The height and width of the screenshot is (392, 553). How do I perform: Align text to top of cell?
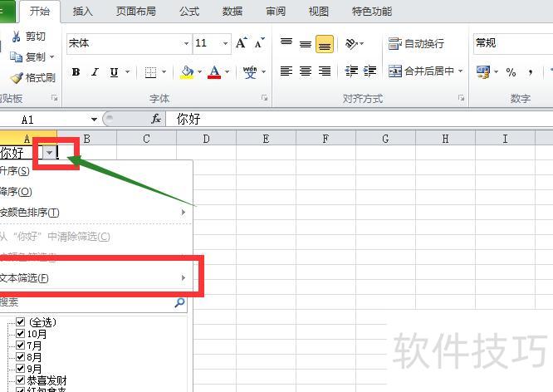point(286,43)
